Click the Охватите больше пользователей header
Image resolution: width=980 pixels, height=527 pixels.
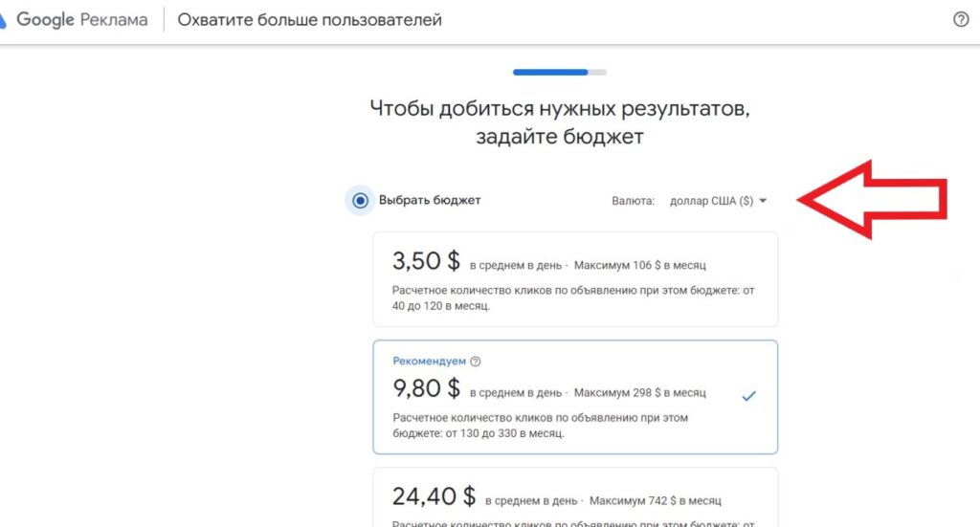pyautogui.click(x=310, y=19)
